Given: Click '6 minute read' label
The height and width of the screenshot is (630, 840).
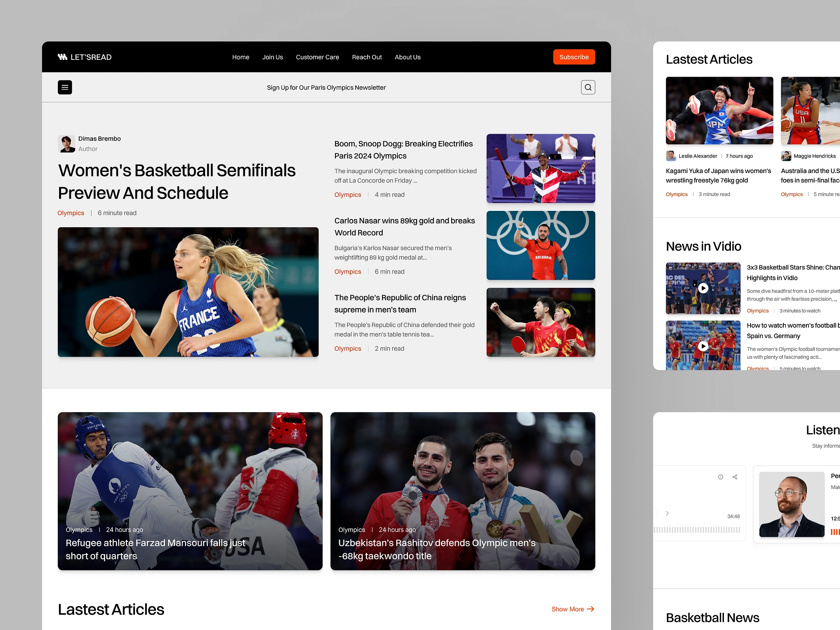Looking at the screenshot, I should point(117,213).
